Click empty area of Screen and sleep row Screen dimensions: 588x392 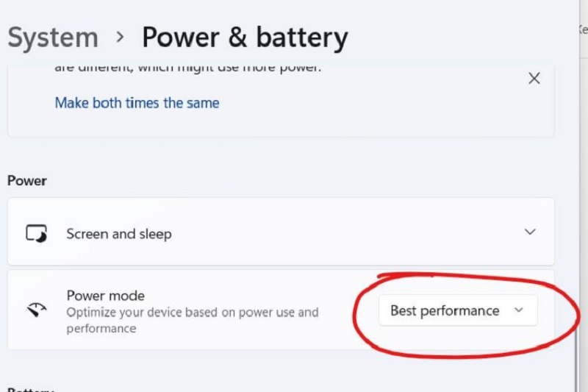pyautogui.click(x=337, y=232)
